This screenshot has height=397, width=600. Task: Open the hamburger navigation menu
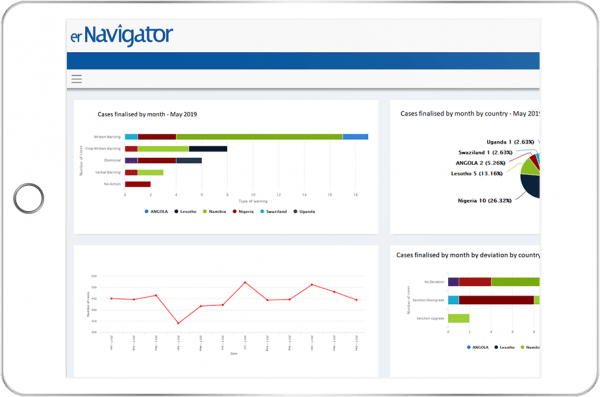coord(77,79)
